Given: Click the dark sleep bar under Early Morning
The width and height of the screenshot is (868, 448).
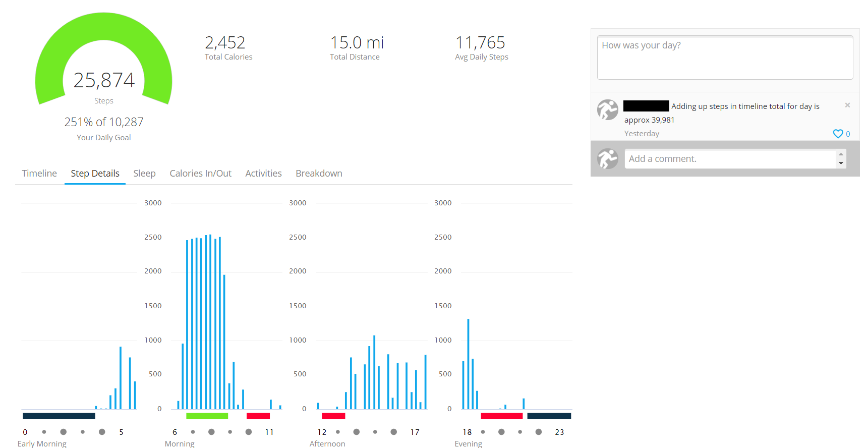Looking at the screenshot, I should click(59, 416).
